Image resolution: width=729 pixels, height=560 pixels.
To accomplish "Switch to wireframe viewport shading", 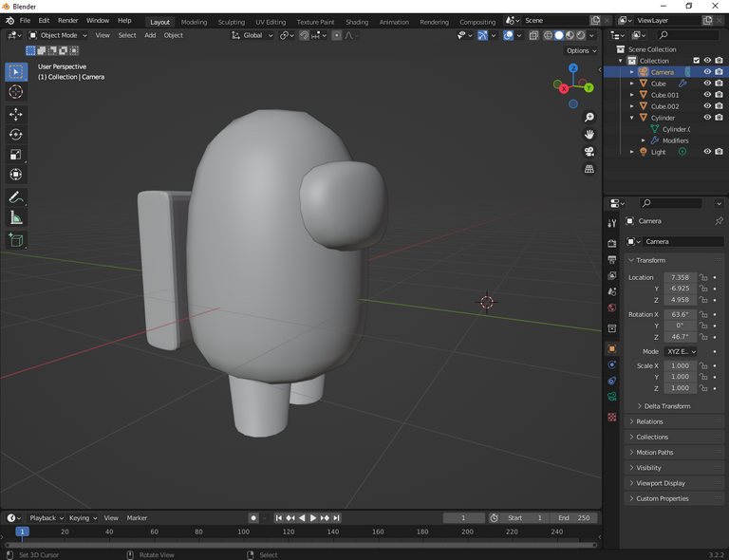I will tap(548, 35).
